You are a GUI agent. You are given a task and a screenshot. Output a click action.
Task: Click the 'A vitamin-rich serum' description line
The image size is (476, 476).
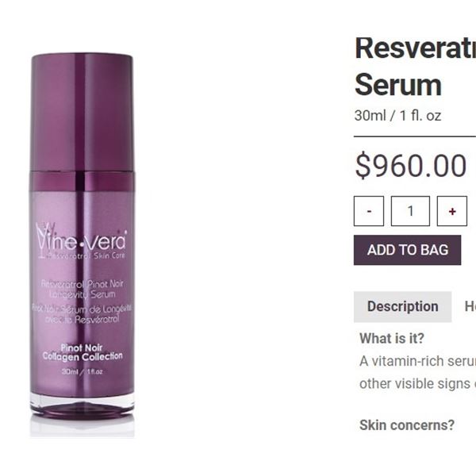coord(418,361)
